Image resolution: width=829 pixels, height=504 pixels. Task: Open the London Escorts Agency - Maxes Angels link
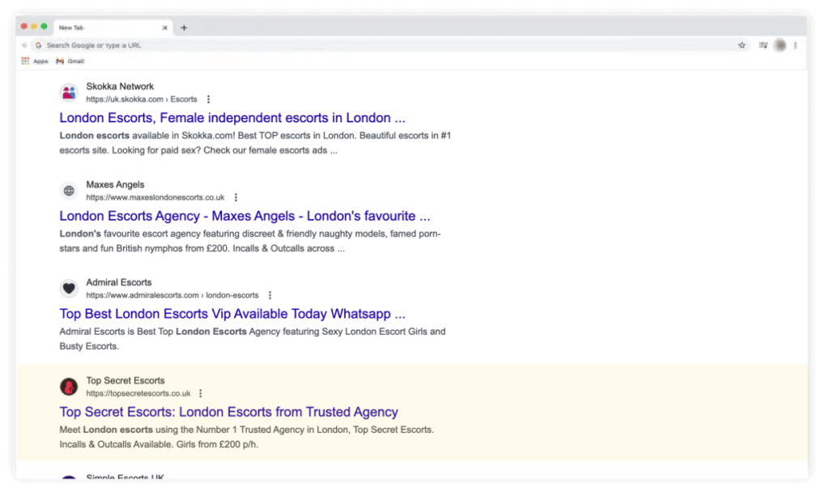point(244,216)
